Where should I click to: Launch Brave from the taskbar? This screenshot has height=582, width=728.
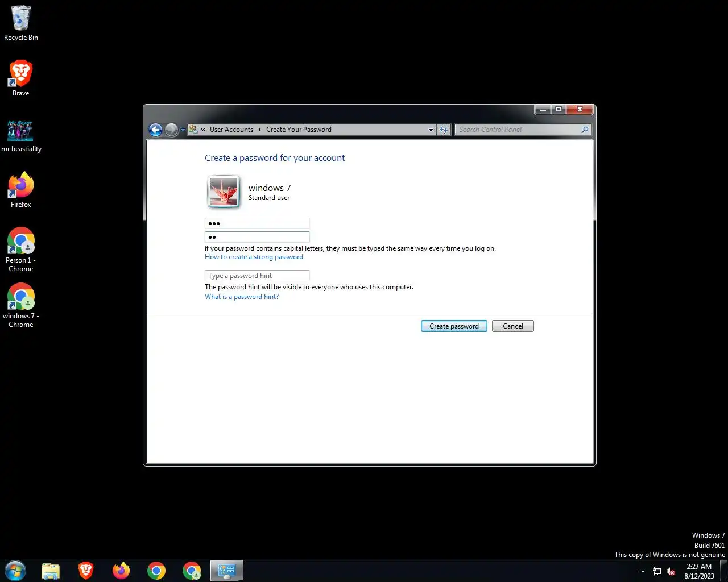86,571
